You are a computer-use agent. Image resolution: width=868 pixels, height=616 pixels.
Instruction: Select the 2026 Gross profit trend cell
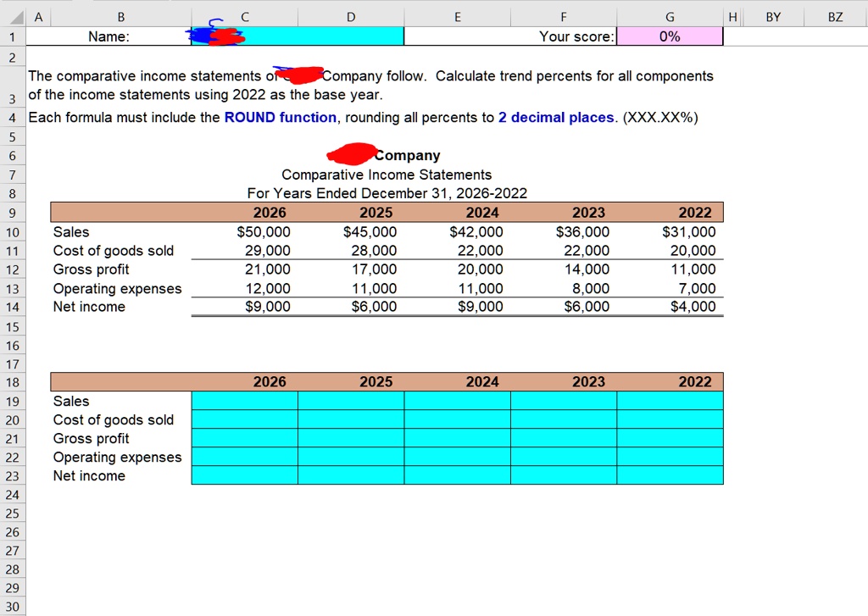coord(245,438)
